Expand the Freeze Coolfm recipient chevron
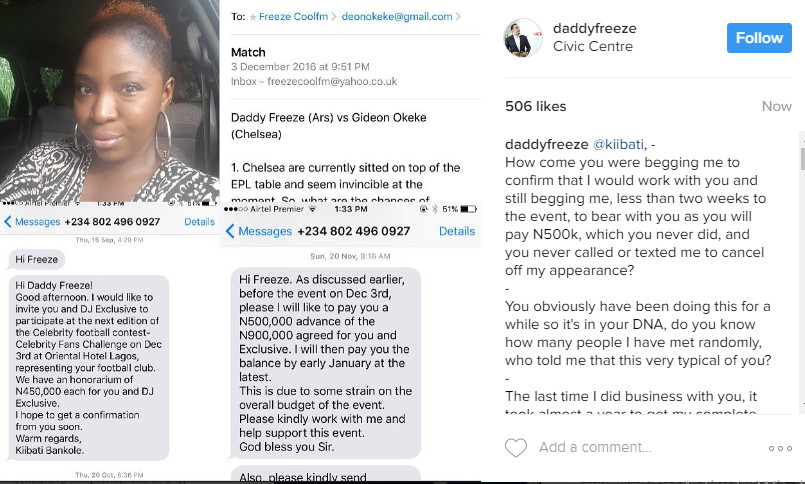805x484 pixels. tap(334, 16)
